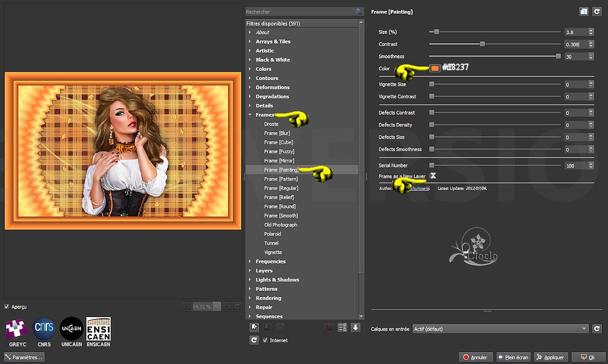Click the expand/collapse all folders icon

tap(343, 327)
